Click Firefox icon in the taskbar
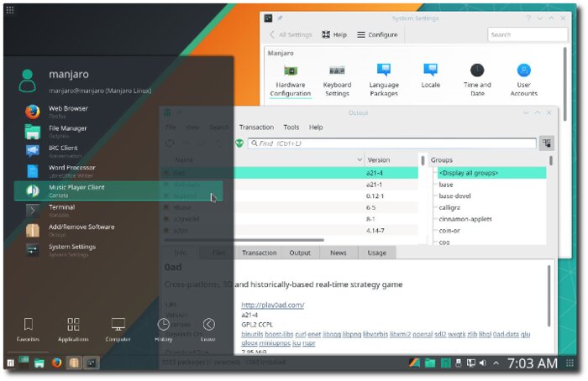This screenshot has height=381, width=588. [x=56, y=363]
